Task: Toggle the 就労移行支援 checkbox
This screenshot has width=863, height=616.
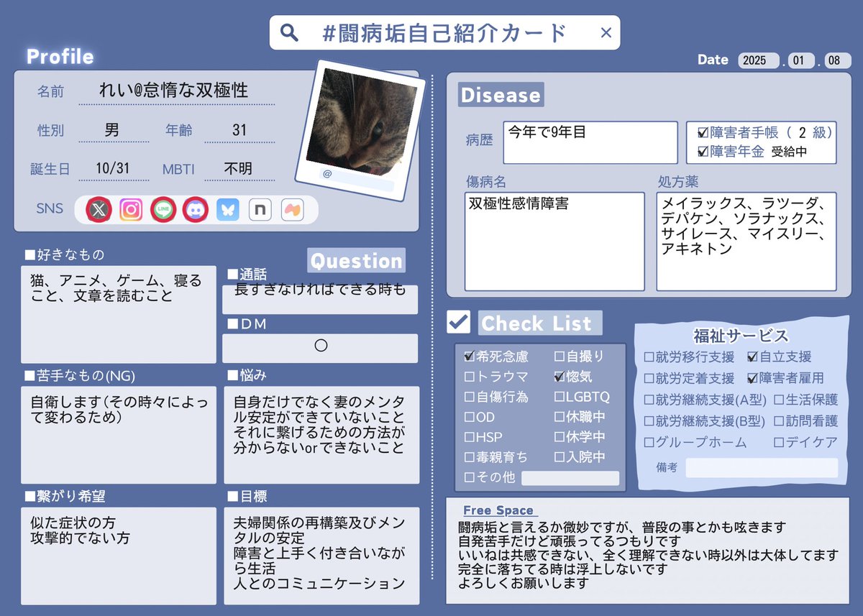Action: pos(649,357)
